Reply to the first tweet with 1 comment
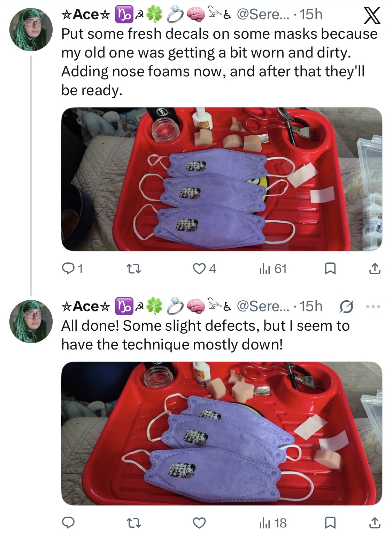Viewport: 392px width, 541px height. 72,269
